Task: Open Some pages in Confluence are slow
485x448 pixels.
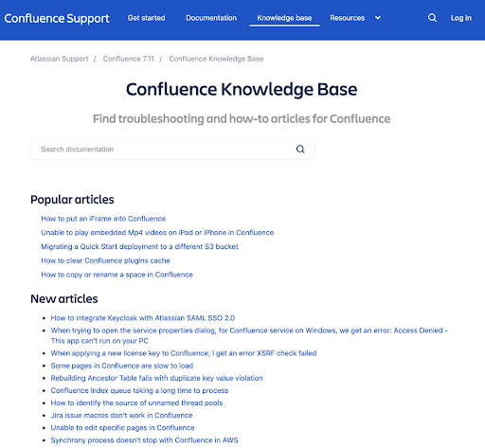Action: pos(122,366)
